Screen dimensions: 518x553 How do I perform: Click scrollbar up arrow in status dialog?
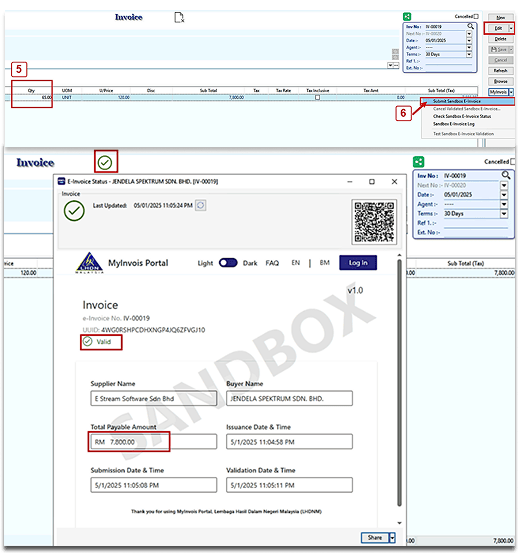(399, 255)
